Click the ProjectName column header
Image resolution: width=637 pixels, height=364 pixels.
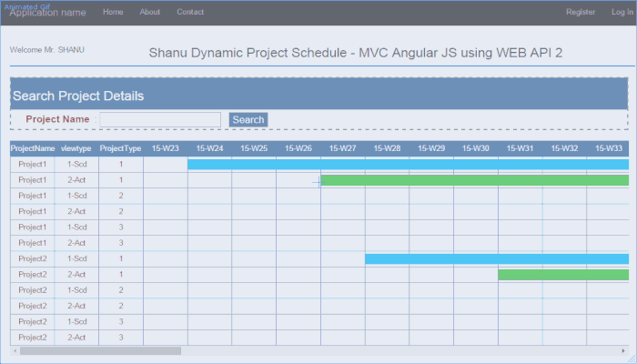33,148
